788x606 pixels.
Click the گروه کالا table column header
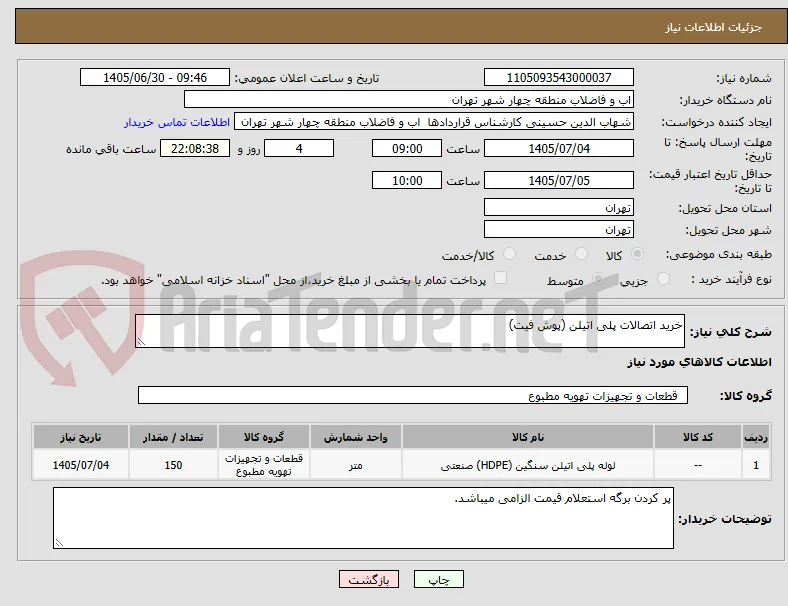click(263, 437)
